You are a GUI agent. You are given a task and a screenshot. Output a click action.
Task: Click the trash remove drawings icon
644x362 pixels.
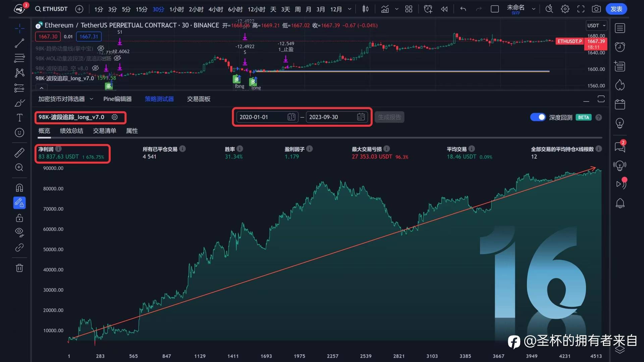tap(19, 268)
